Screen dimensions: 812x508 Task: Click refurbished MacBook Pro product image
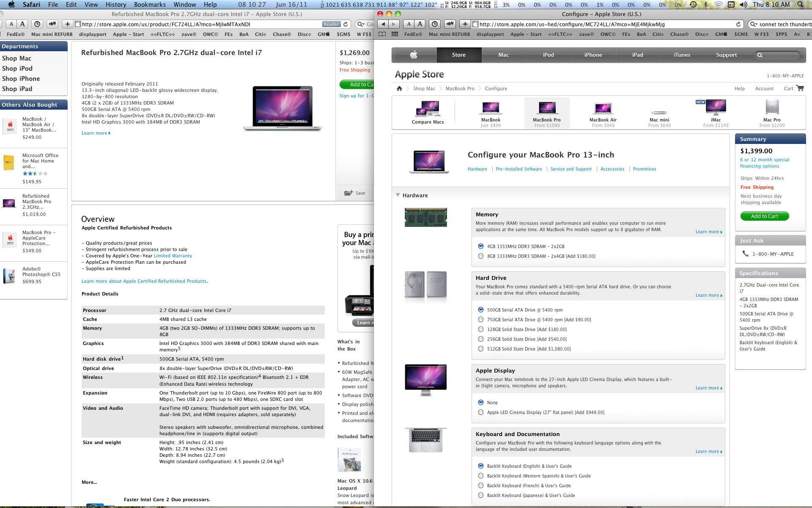[x=283, y=109]
